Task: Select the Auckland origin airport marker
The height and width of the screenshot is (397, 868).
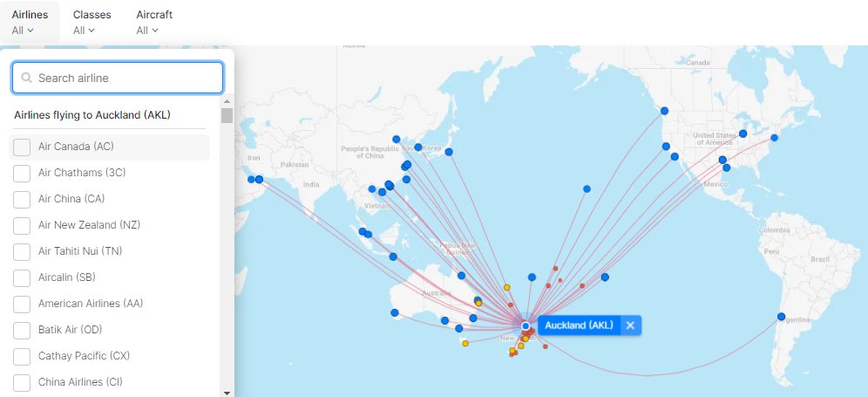Action: [526, 326]
